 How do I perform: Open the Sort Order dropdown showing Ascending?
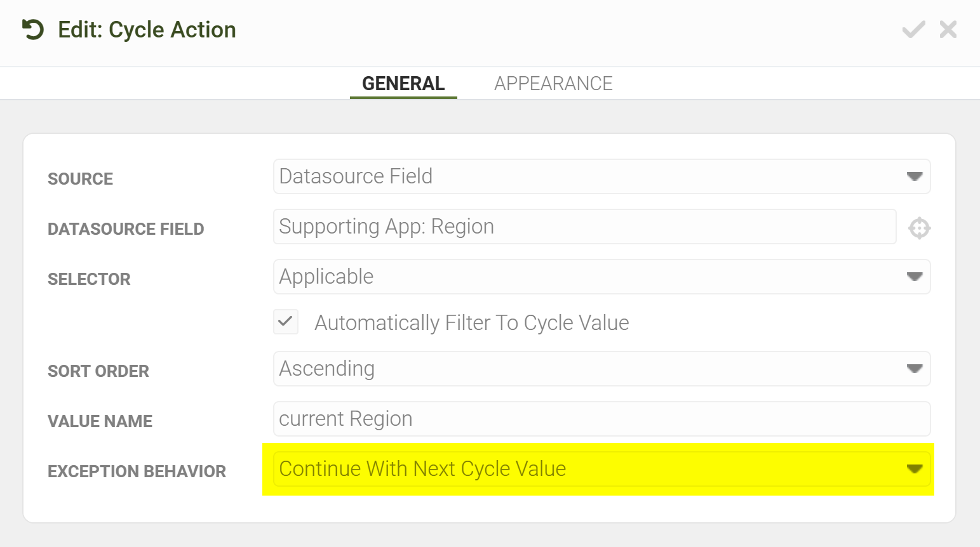(601, 369)
